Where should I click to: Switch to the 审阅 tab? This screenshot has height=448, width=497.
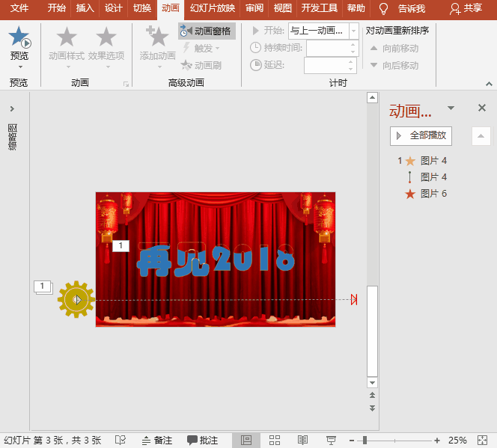tap(254, 8)
